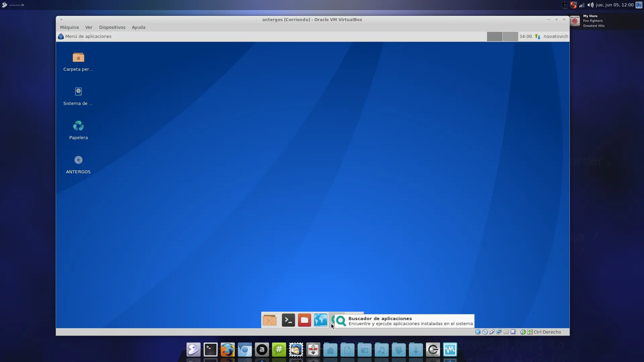Launch the web browser globe in the guest dock
Screen dimensions: 644x362
click(321, 320)
